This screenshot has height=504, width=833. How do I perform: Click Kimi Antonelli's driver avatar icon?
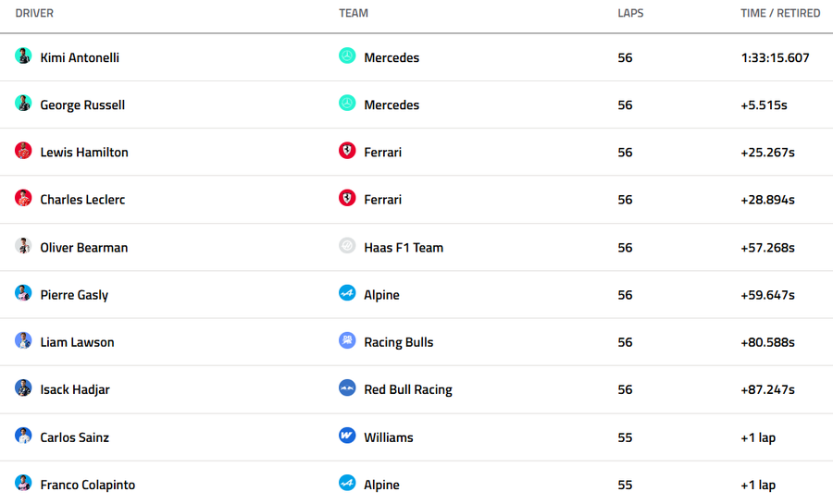click(x=23, y=56)
